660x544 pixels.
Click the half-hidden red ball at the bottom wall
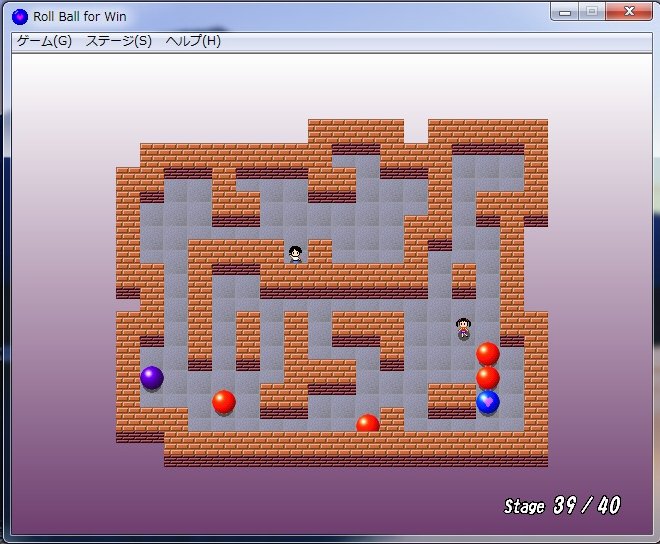(x=368, y=423)
